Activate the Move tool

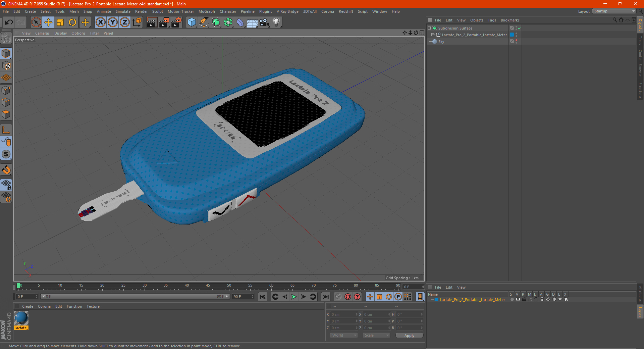coord(48,22)
